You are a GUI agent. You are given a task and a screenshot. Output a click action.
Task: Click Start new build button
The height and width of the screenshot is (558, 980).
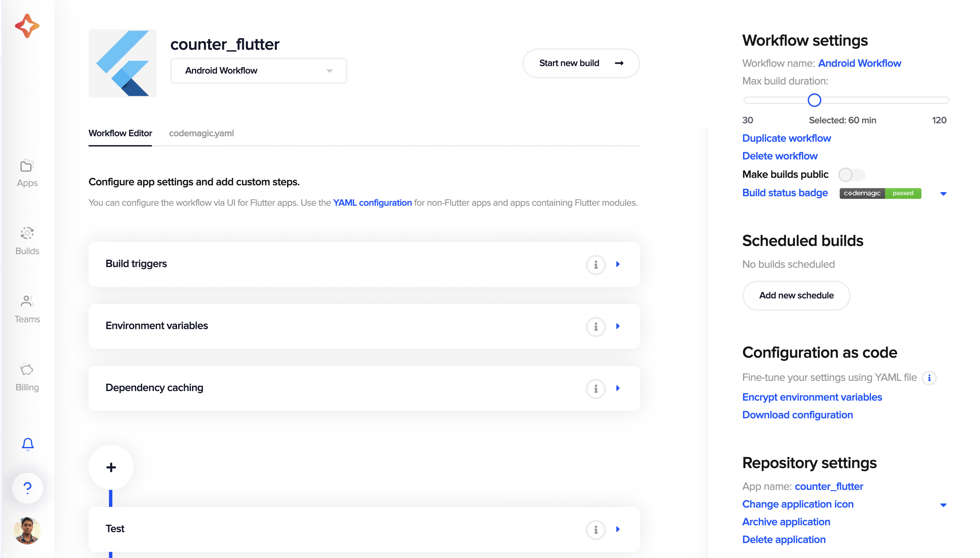[581, 63]
